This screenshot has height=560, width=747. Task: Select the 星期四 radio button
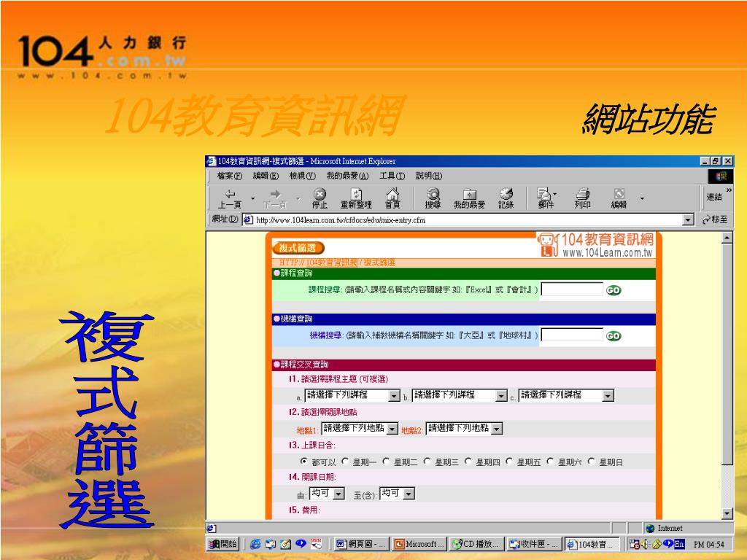pos(468,461)
